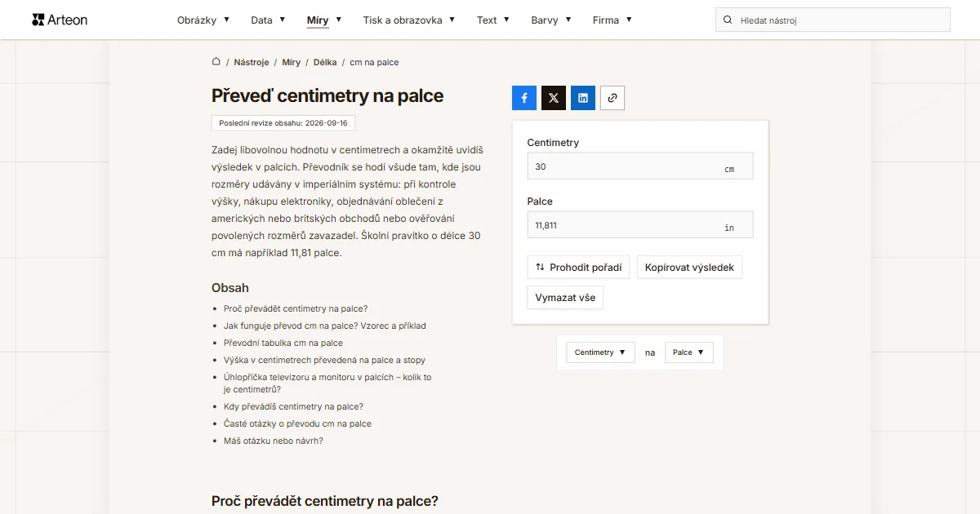Click the search magnifier icon
Image resolution: width=980 pixels, height=514 pixels.
(x=728, y=20)
